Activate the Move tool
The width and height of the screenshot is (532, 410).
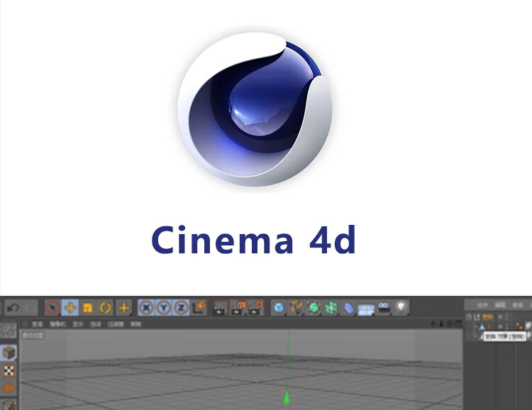point(70,308)
